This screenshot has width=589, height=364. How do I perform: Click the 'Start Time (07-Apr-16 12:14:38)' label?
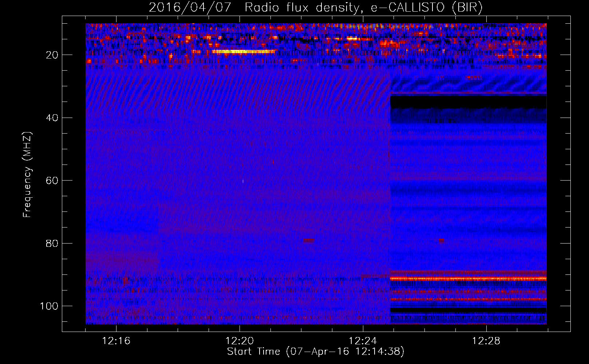pyautogui.click(x=316, y=351)
